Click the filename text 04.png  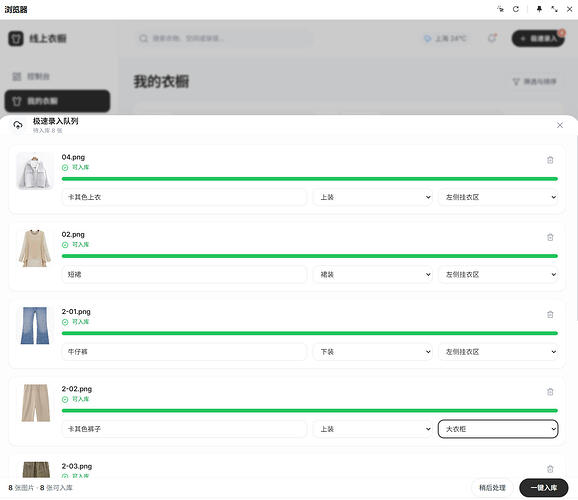tap(73, 157)
